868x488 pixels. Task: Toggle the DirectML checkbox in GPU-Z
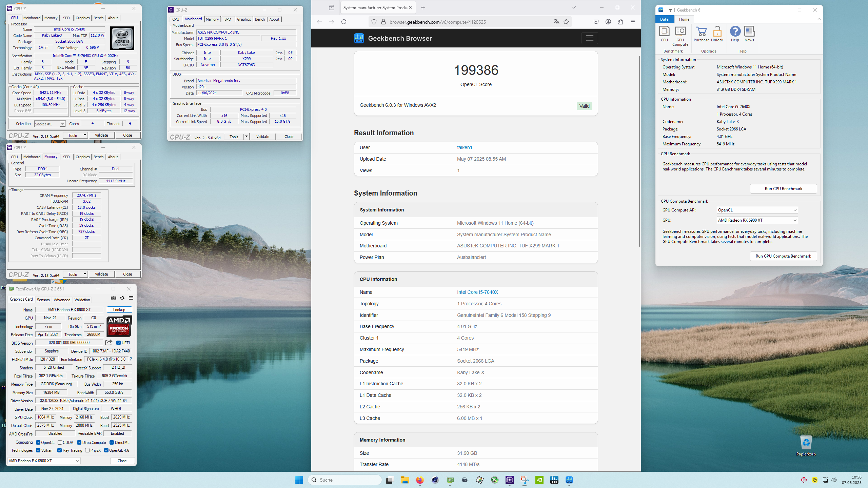click(x=112, y=442)
